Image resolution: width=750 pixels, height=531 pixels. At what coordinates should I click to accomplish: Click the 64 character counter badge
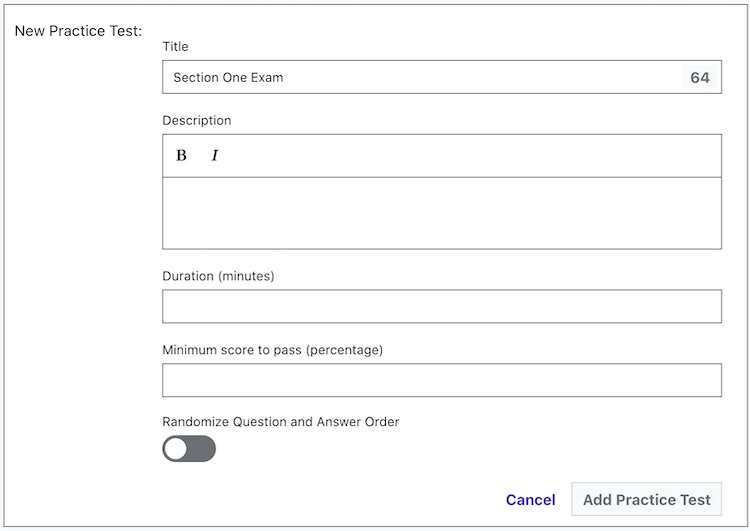[700, 77]
